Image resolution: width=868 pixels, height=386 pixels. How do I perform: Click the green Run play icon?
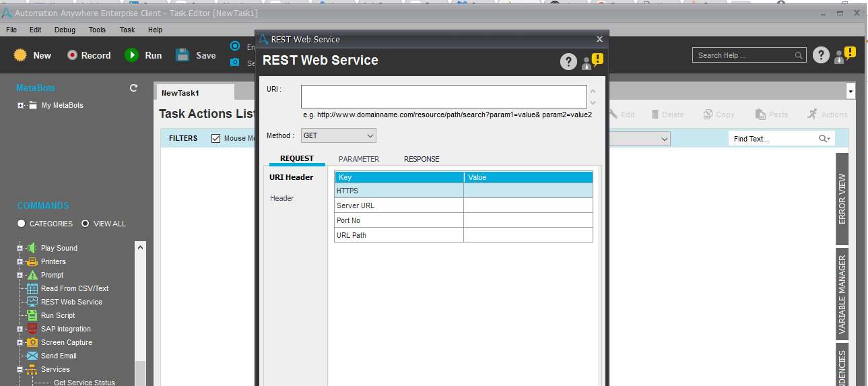tap(131, 55)
